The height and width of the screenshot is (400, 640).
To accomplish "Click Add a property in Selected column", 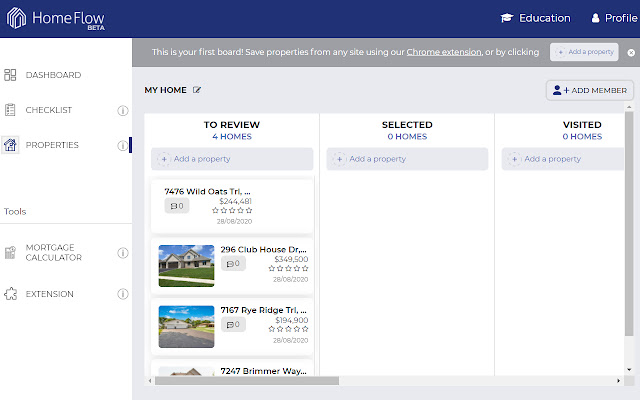I will pyautogui.click(x=406, y=159).
